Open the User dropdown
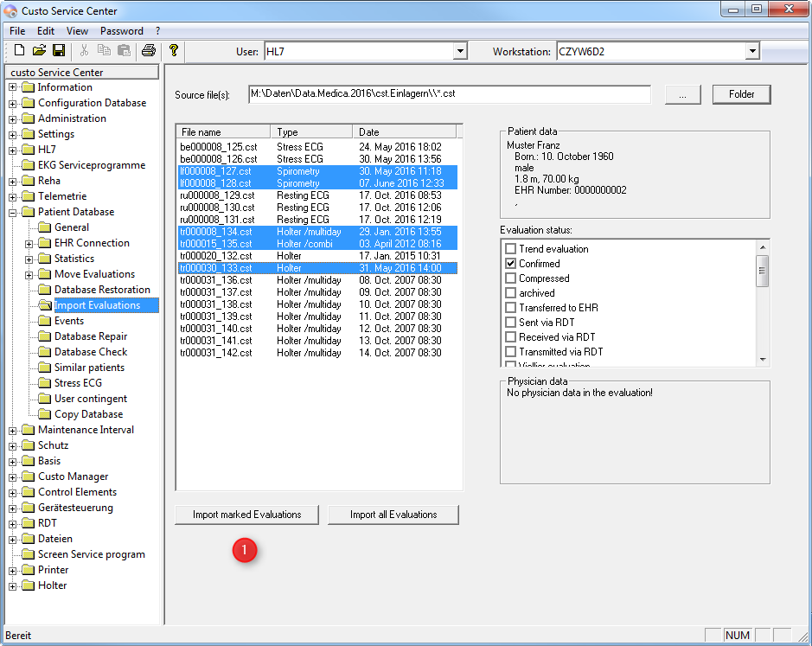The width and height of the screenshot is (812, 646). pos(460,51)
